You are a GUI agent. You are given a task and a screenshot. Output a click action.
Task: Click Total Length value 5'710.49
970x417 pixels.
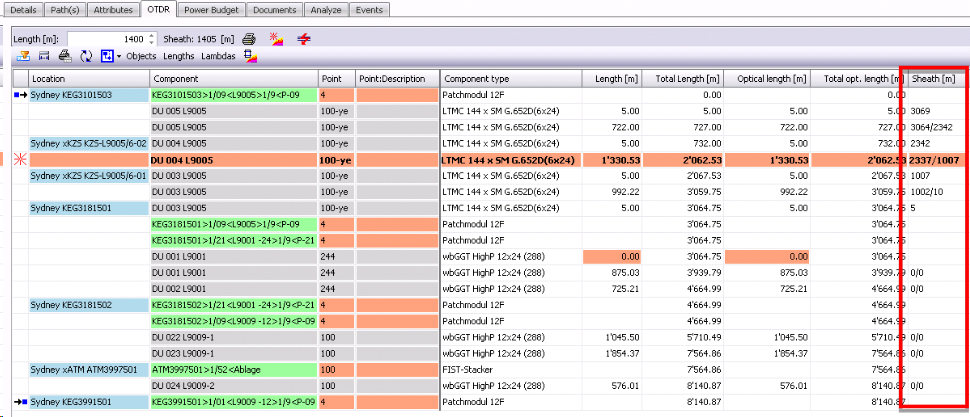[703, 337]
